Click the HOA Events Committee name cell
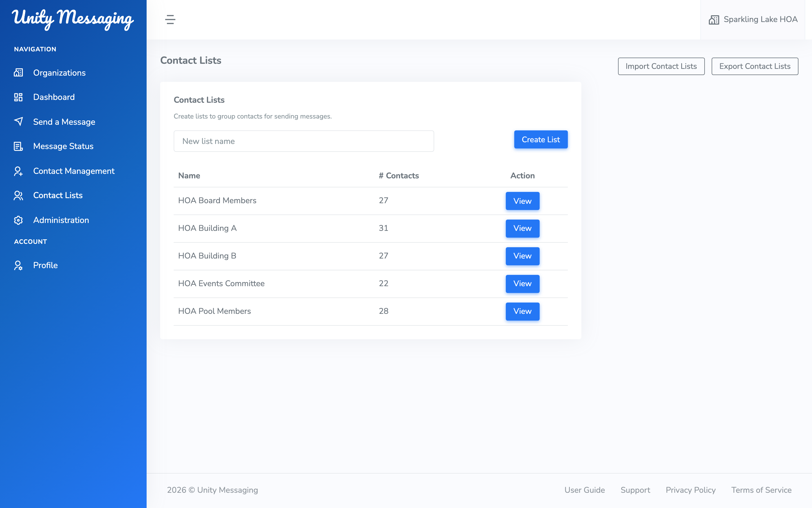812x508 pixels. [x=221, y=284]
